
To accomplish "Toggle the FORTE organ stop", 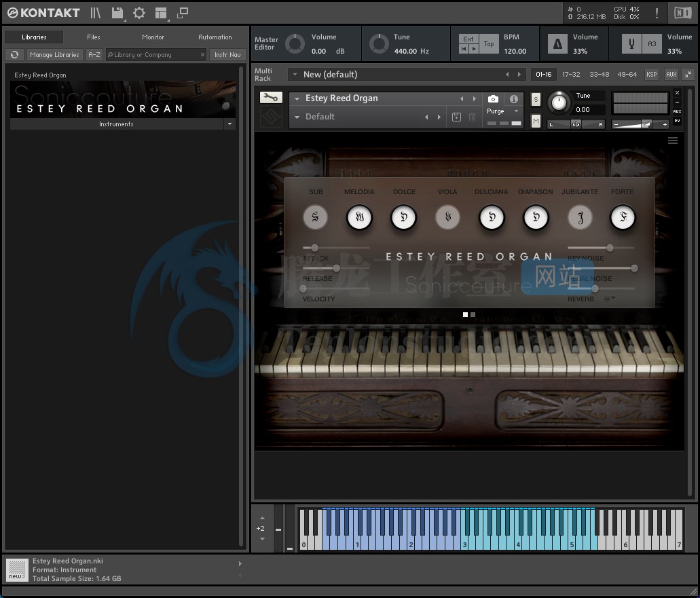I will pyautogui.click(x=623, y=217).
